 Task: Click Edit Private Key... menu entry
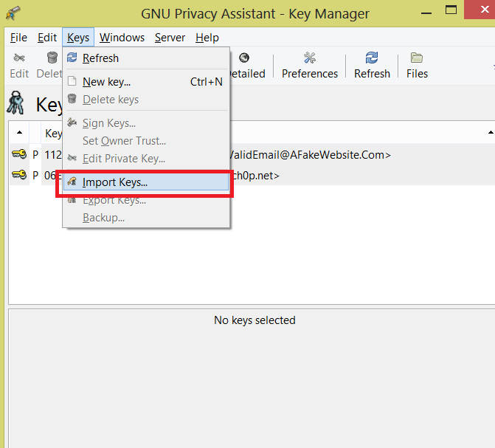click(146, 159)
